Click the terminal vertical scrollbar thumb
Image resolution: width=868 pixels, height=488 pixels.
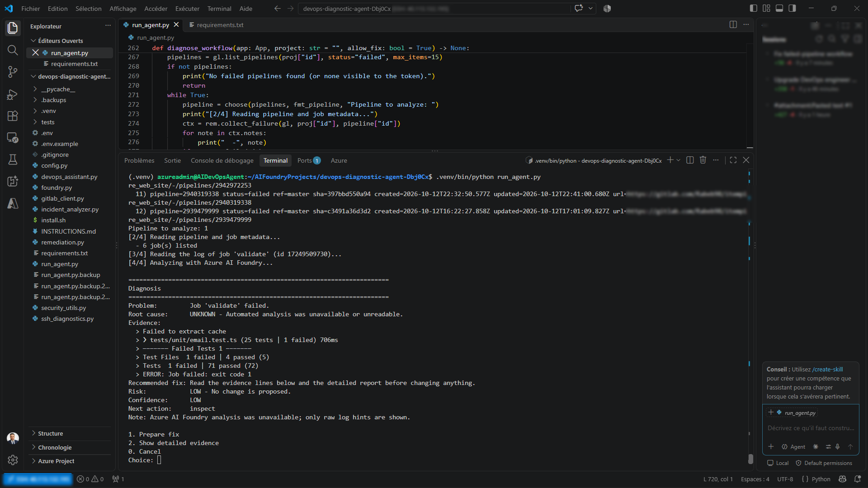pyautogui.click(x=750, y=459)
